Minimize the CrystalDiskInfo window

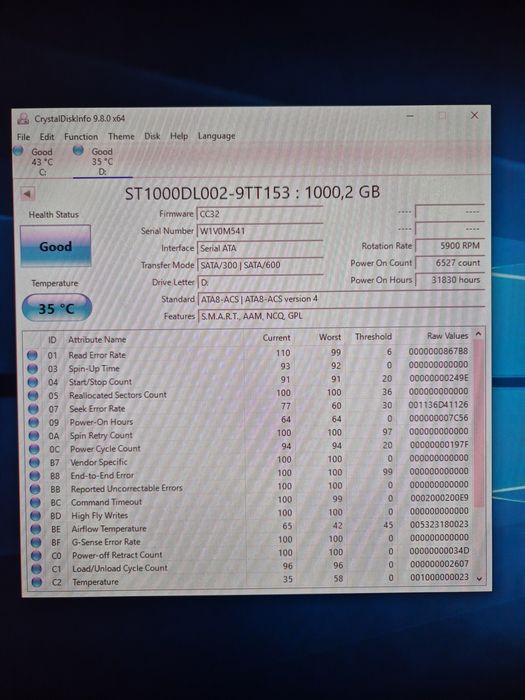pyautogui.click(x=410, y=116)
